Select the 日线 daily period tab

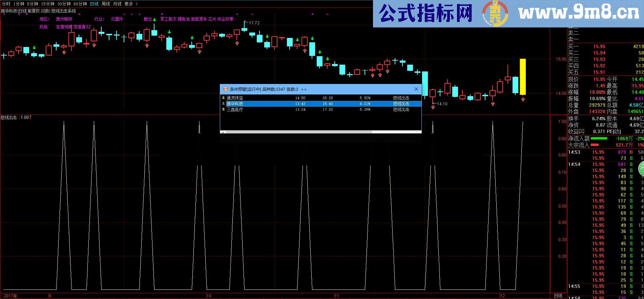click(94, 4)
